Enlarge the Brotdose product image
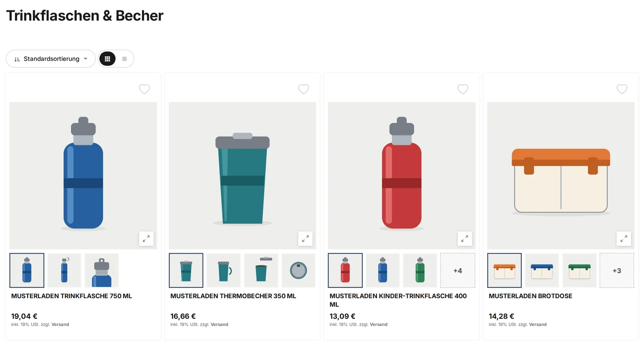644x347 pixels. click(x=624, y=239)
